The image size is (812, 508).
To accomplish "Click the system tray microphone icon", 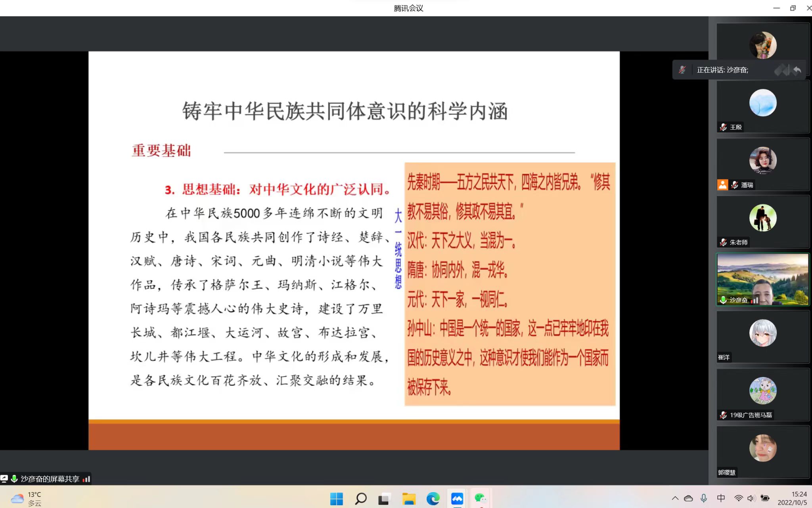I will point(704,498).
